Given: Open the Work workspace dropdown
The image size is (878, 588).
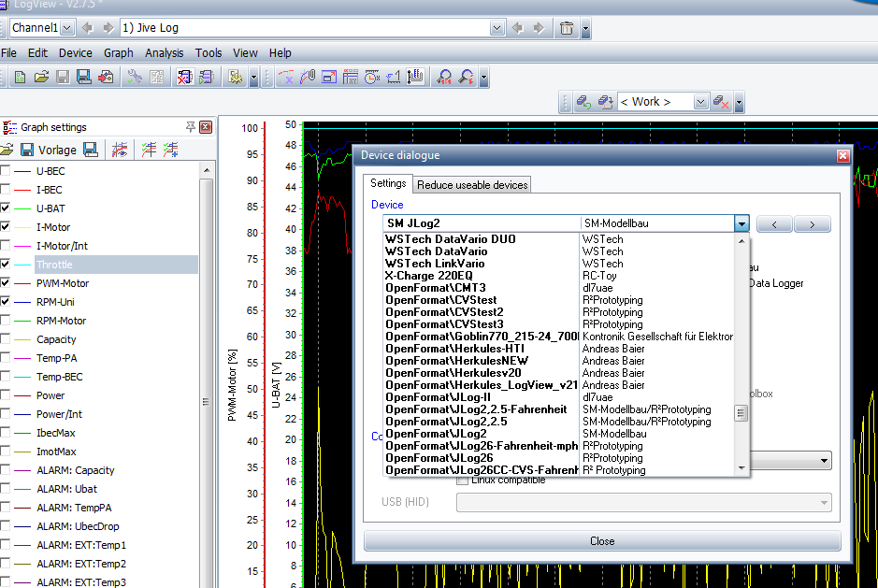Looking at the screenshot, I should pos(700,102).
